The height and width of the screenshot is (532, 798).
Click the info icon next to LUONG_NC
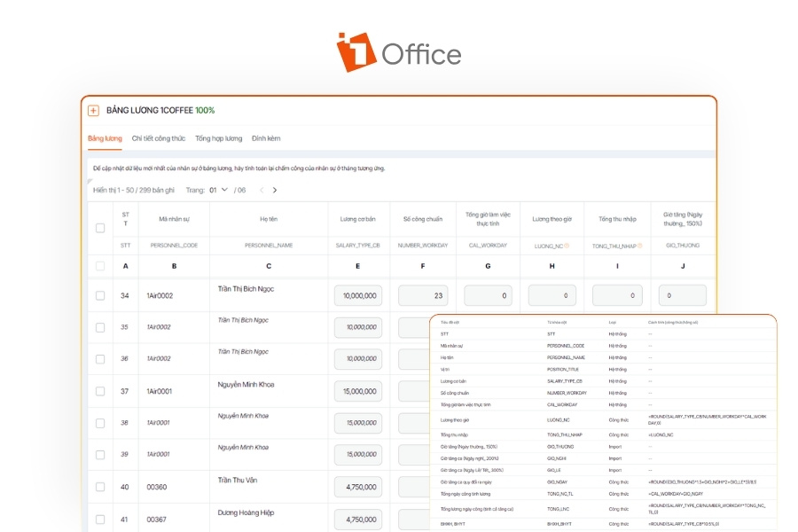[x=567, y=246]
